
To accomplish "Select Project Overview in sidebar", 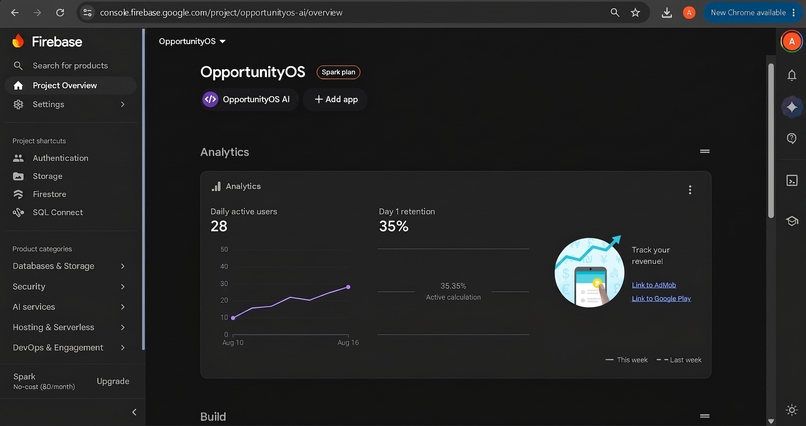I will coord(70,85).
